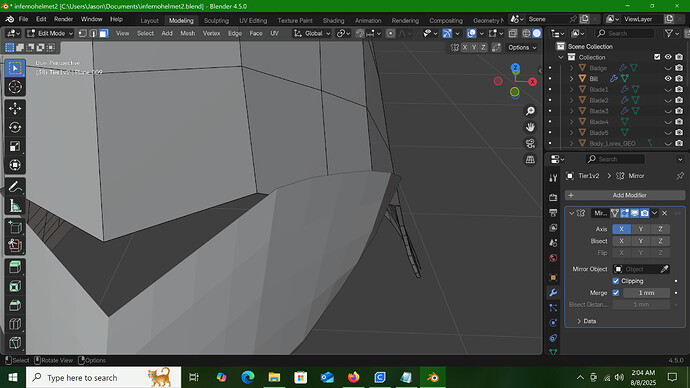Remove the Mirror modifier with X button
Screen dimensions: 690x388
[x=664, y=213]
